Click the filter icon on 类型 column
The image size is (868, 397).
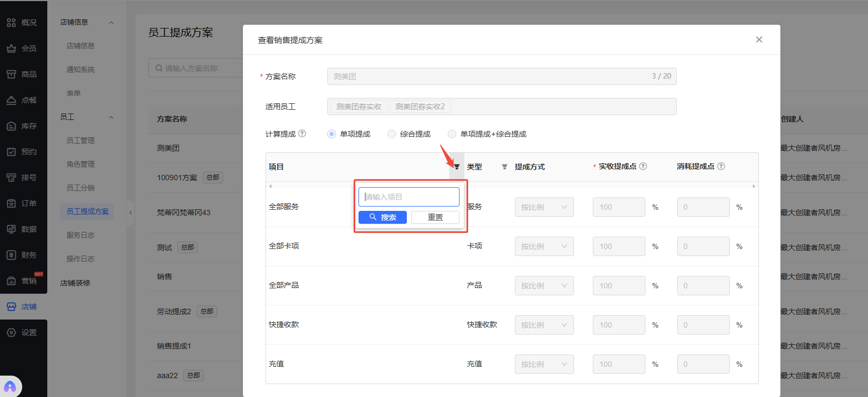point(505,167)
